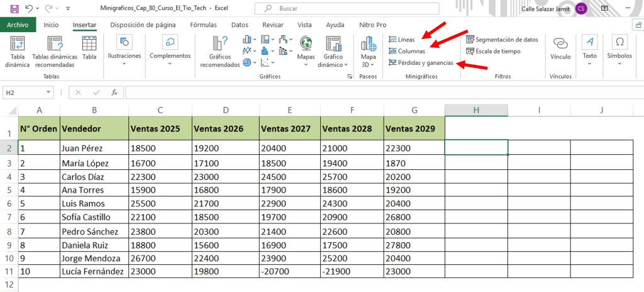Open the Archivo menu

[18, 25]
